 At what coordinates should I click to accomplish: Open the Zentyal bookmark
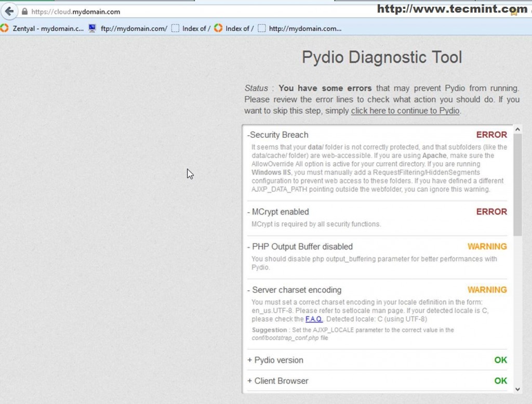pos(43,29)
